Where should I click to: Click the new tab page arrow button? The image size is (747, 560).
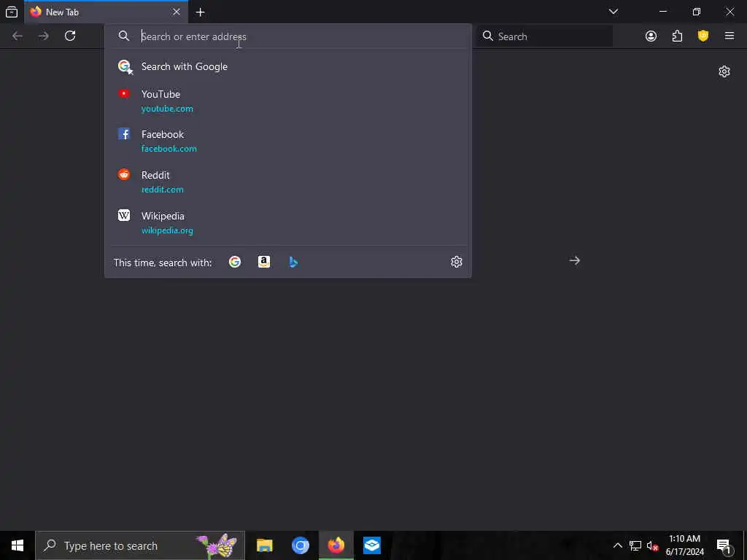click(x=575, y=260)
